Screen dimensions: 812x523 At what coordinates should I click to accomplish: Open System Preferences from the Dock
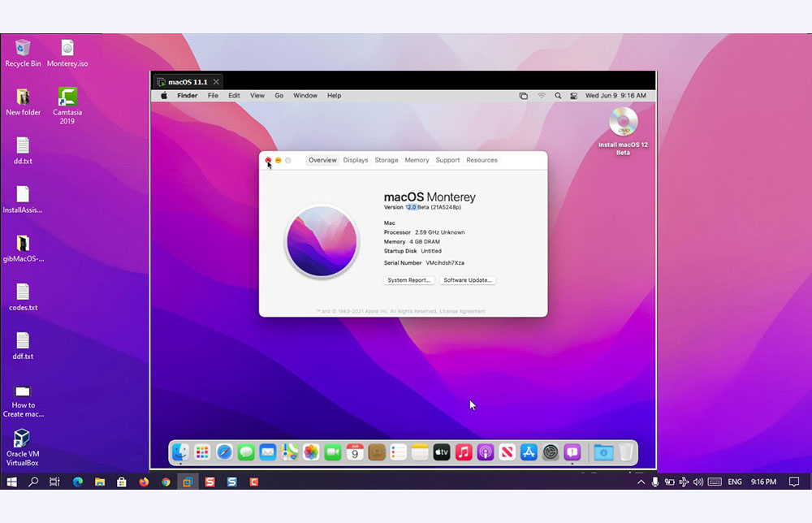[x=549, y=452]
